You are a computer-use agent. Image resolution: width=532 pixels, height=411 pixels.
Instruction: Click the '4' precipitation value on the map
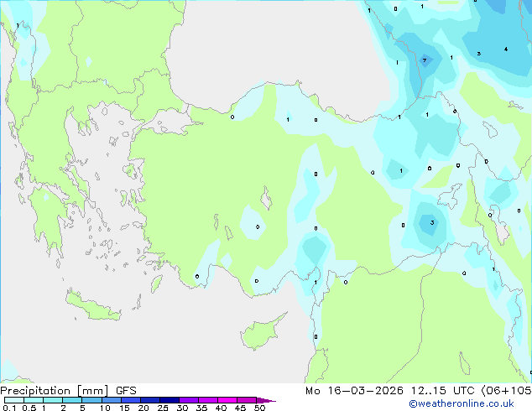pos(506,49)
